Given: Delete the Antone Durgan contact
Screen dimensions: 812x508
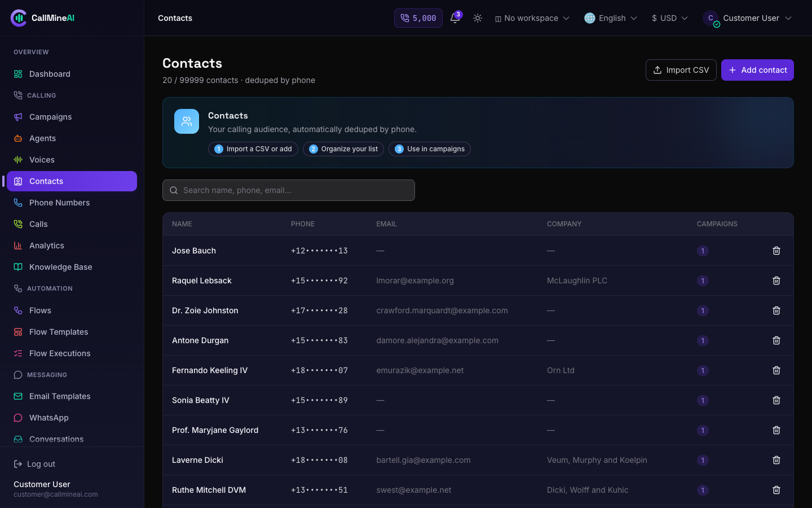Looking at the screenshot, I should tap(776, 340).
